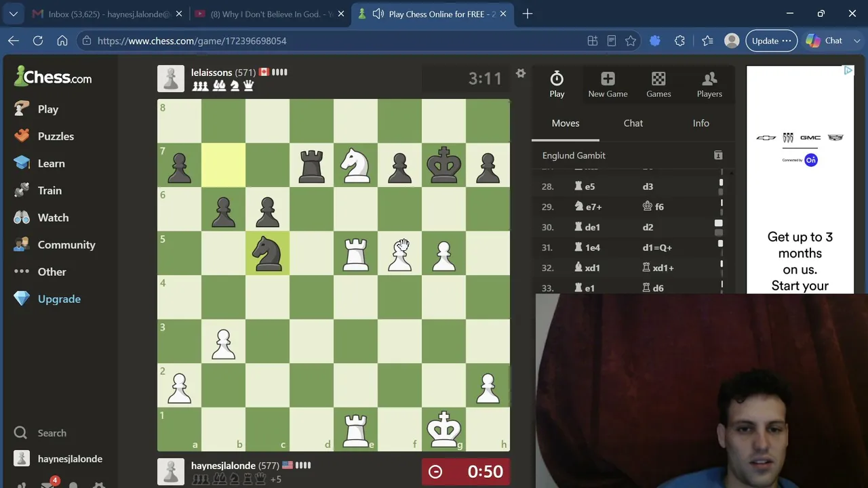This screenshot has width=868, height=488.
Task: Open the Englund Gambit opening name
Action: click(574, 155)
